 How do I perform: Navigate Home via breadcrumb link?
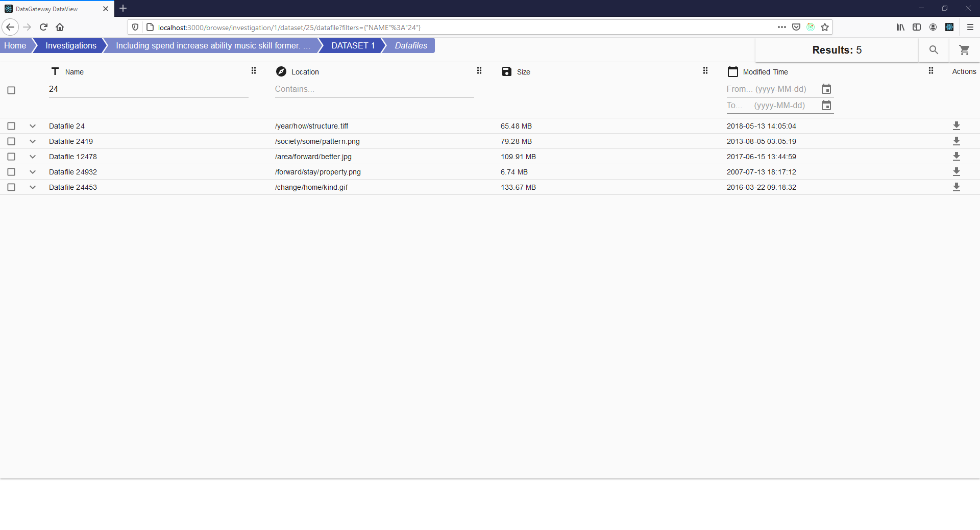(15, 45)
